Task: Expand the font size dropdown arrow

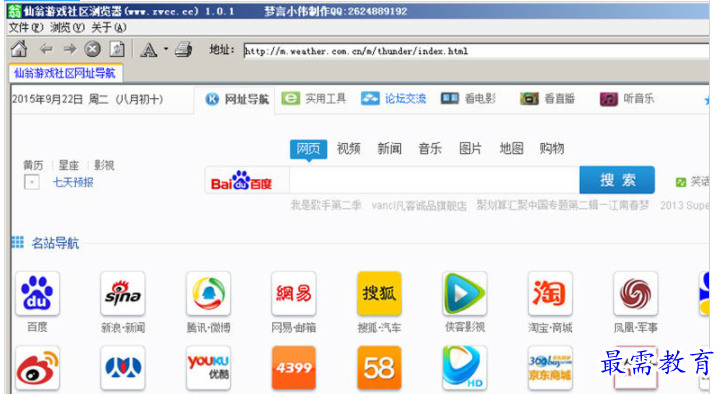Action: 166,49
